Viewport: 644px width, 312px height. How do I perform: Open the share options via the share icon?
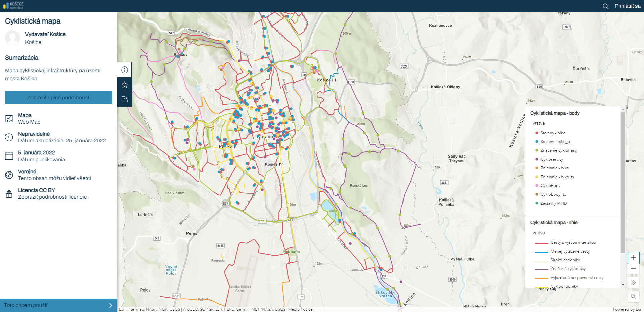(x=124, y=99)
